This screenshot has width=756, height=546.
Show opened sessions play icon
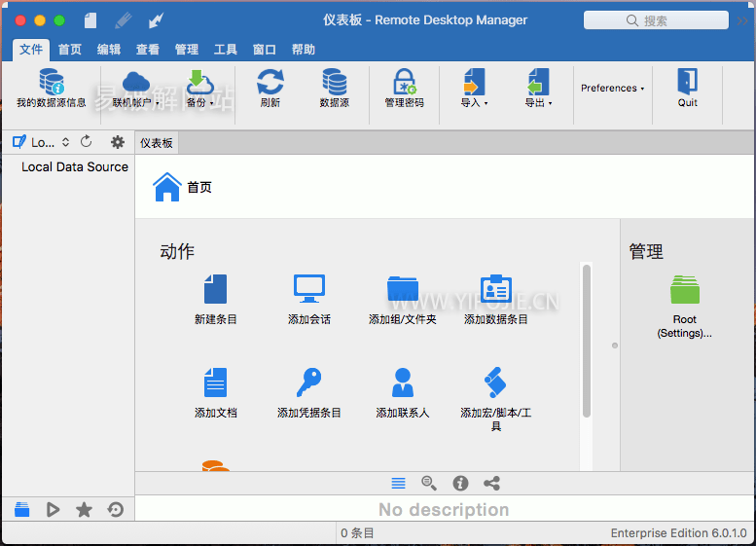[x=54, y=509]
